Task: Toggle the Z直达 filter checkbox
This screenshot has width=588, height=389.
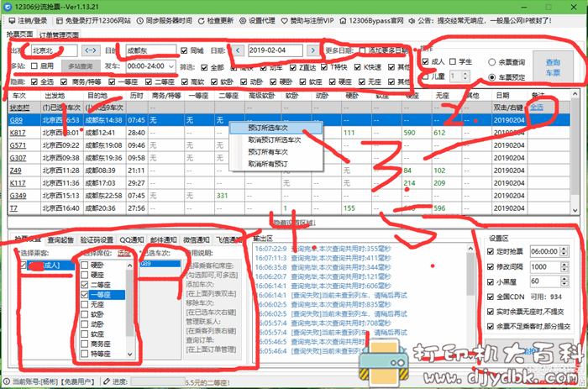Action: point(293,67)
